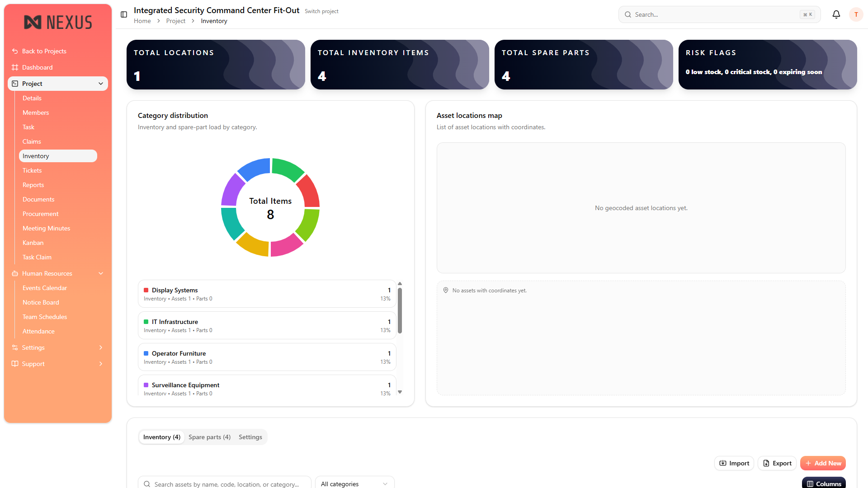This screenshot has height=488, width=868.
Task: Open Notice Board in the sidebar
Action: (x=41, y=302)
